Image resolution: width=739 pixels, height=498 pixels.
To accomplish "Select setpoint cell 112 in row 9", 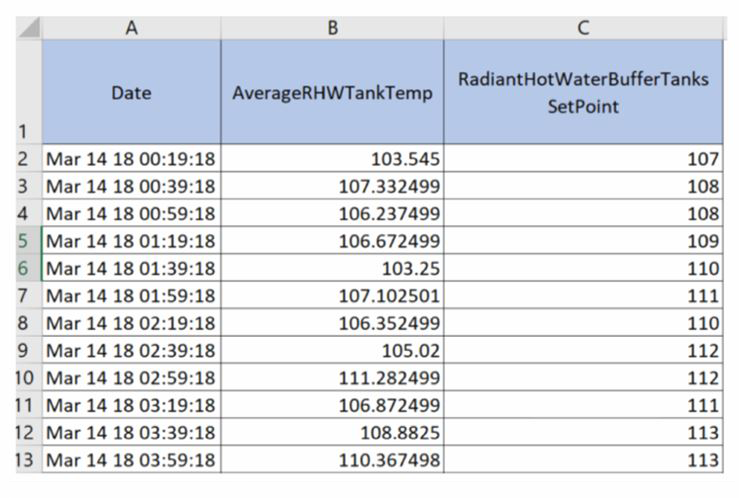I will pyautogui.click(x=583, y=350).
